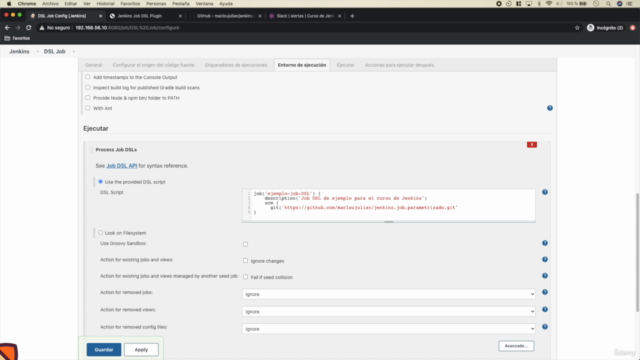Check Fail if seed collision
This screenshot has width=640, height=360.
click(x=245, y=277)
